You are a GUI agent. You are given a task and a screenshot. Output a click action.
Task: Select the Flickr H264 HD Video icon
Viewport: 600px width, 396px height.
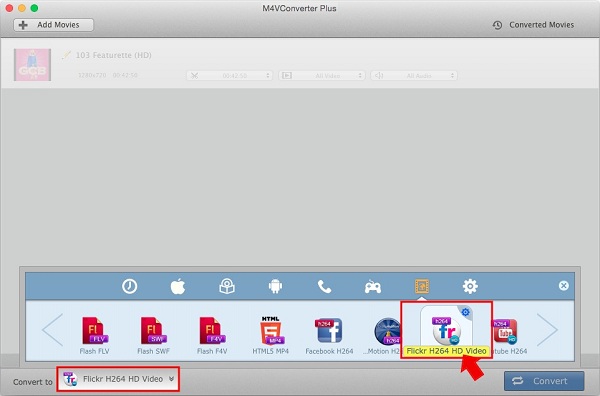pyautogui.click(x=446, y=330)
